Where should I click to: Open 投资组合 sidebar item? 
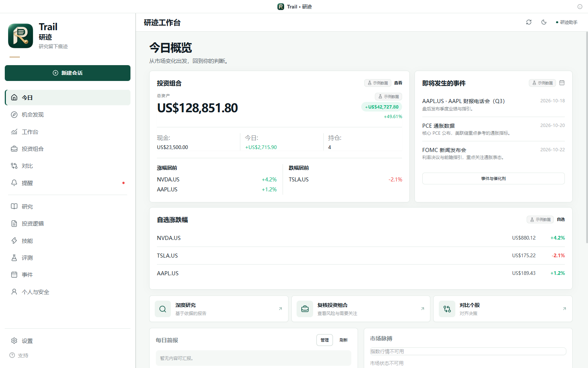point(68,149)
